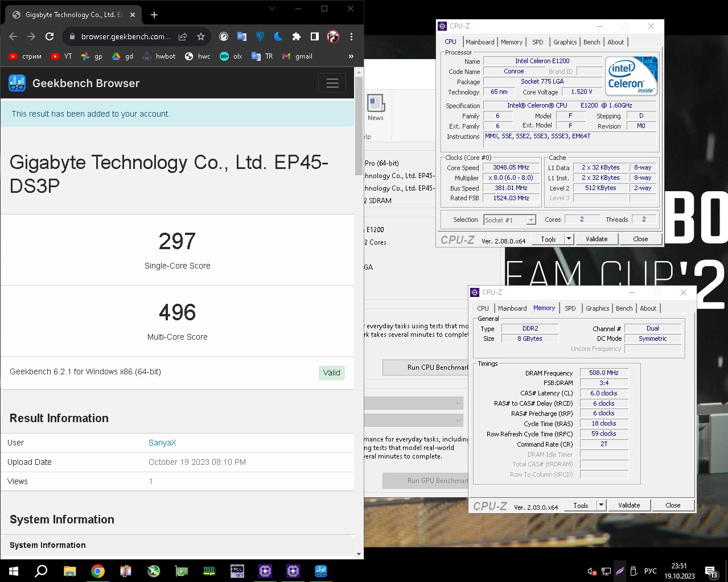Viewport: 728px width, 582px height.
Task: Open the 'стрим' YouTube bookmark
Action: point(26,56)
